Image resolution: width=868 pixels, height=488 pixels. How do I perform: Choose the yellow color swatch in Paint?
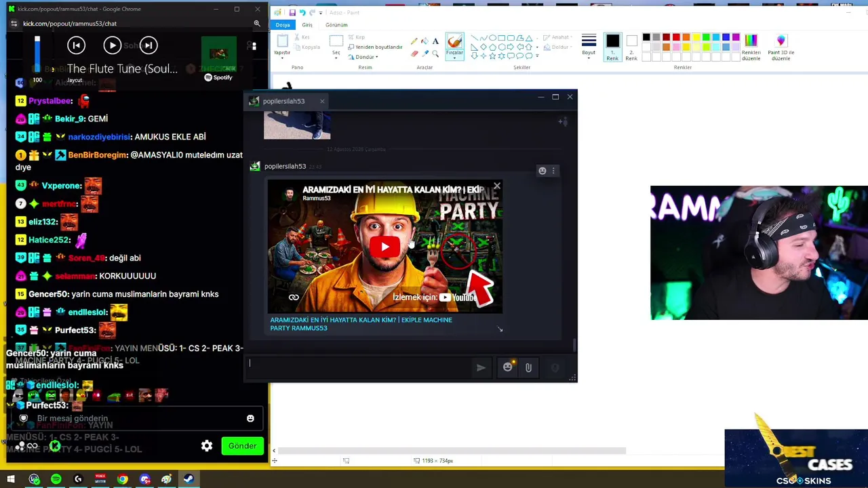696,37
